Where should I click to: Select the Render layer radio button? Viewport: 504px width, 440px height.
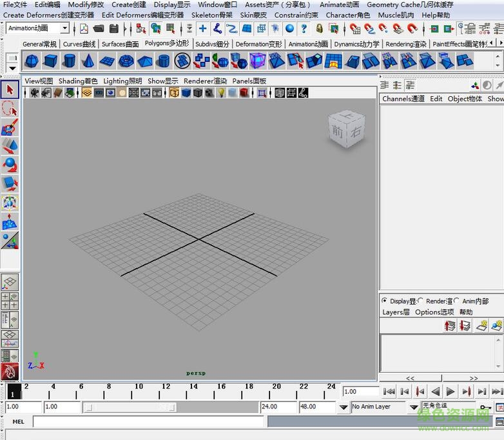click(421, 301)
